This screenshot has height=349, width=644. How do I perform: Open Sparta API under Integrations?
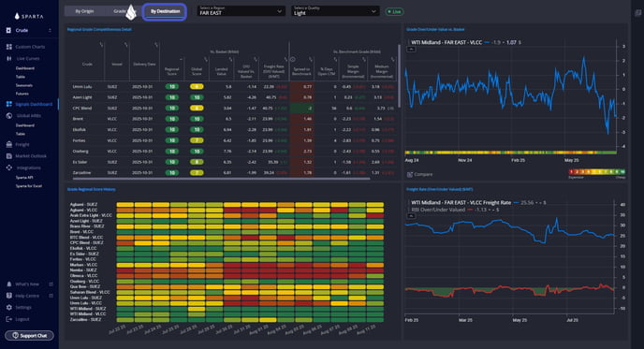point(24,178)
